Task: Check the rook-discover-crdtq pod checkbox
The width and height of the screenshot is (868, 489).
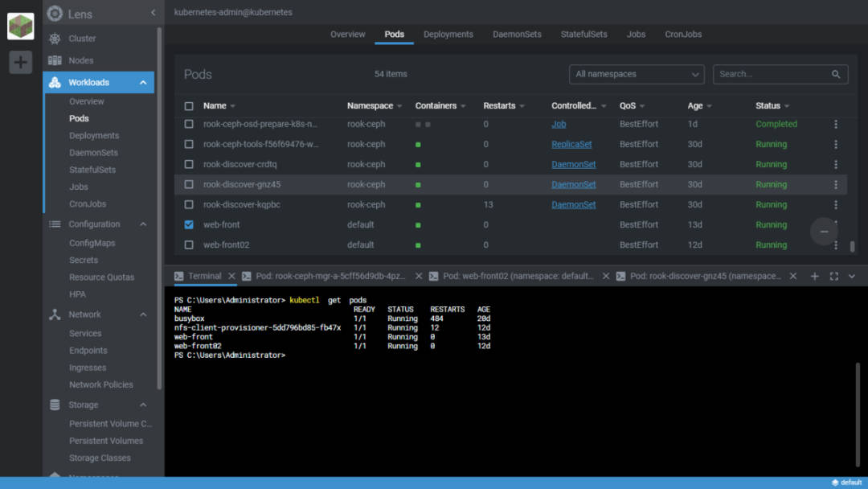Action: click(x=189, y=165)
